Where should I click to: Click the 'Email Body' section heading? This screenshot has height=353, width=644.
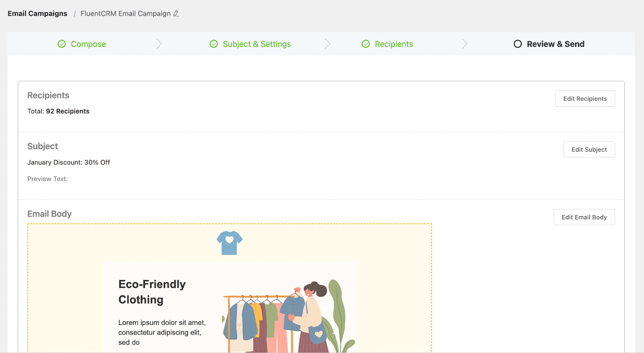tap(50, 214)
